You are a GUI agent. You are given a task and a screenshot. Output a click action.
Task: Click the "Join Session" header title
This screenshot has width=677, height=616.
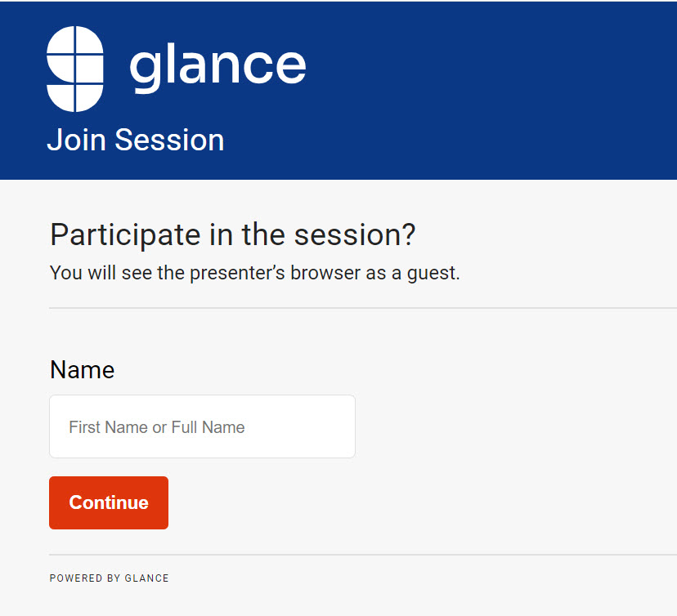[x=136, y=140]
